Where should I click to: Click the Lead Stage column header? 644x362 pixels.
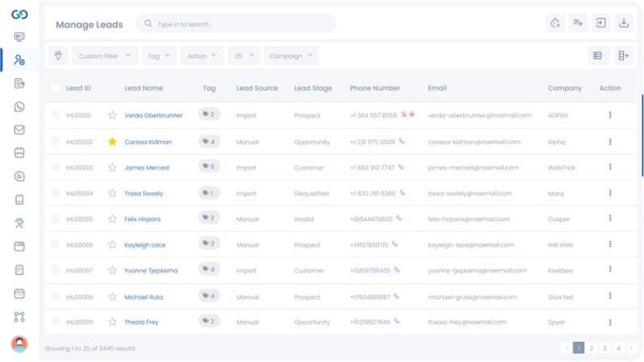pos(313,88)
